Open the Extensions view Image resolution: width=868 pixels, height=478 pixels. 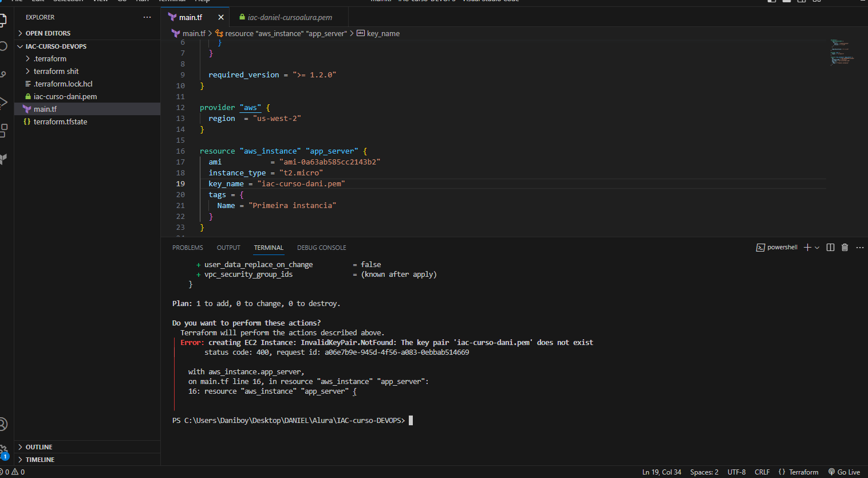(2, 131)
